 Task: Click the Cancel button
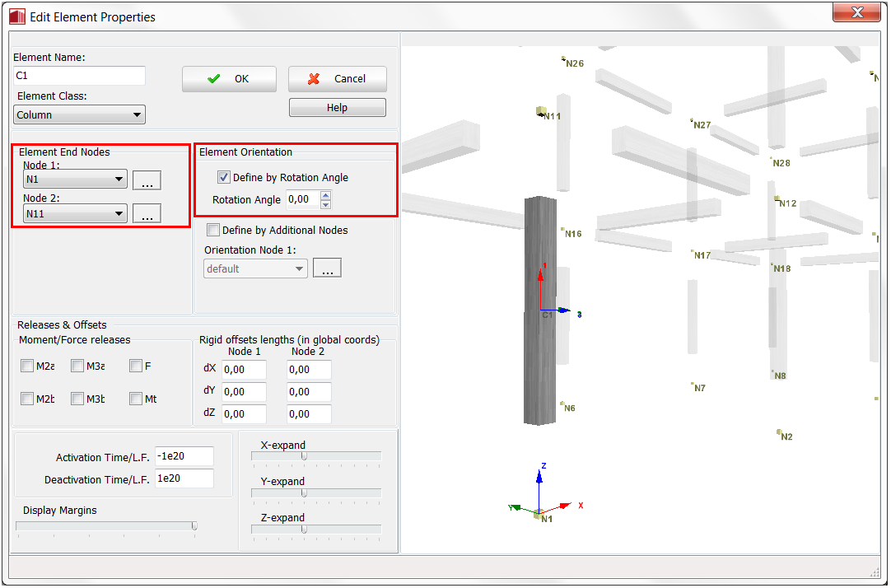point(337,79)
